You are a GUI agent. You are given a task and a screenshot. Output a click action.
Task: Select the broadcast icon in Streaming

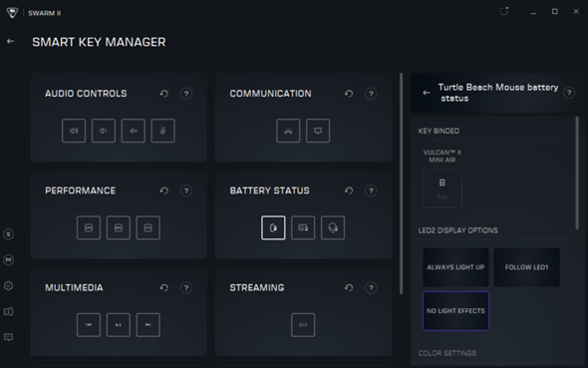[x=303, y=325]
